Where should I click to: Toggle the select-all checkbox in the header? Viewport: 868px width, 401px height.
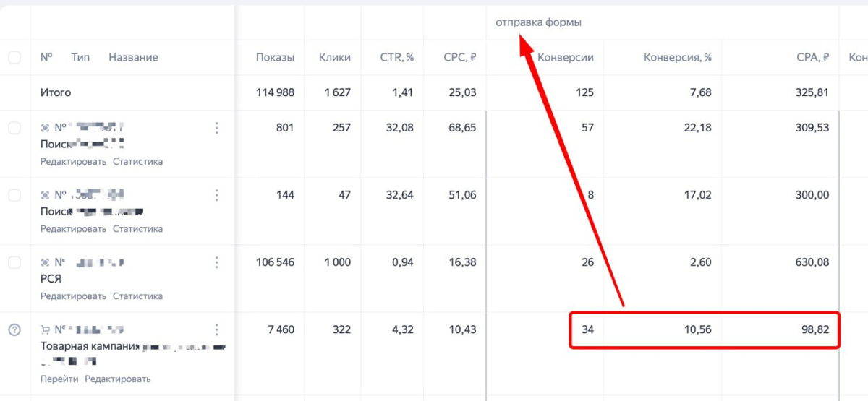click(14, 58)
